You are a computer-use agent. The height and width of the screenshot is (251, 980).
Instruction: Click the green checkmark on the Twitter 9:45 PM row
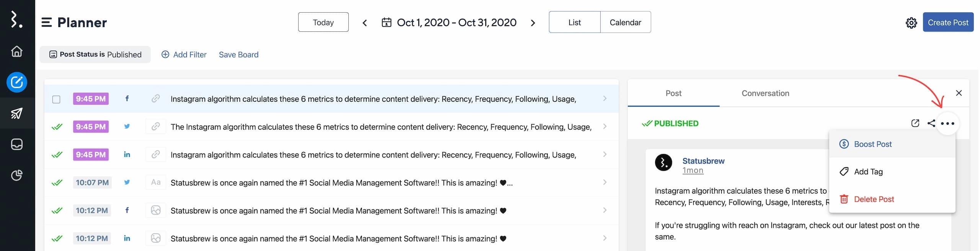tap(57, 127)
